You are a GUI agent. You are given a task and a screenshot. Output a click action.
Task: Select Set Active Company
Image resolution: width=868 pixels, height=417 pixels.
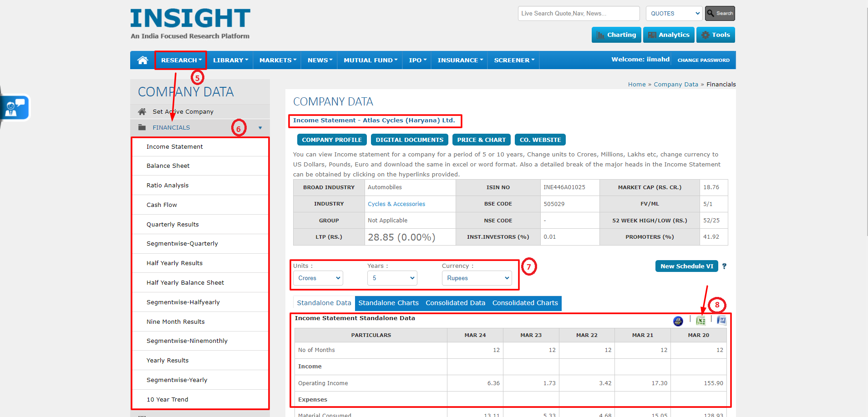pyautogui.click(x=183, y=111)
